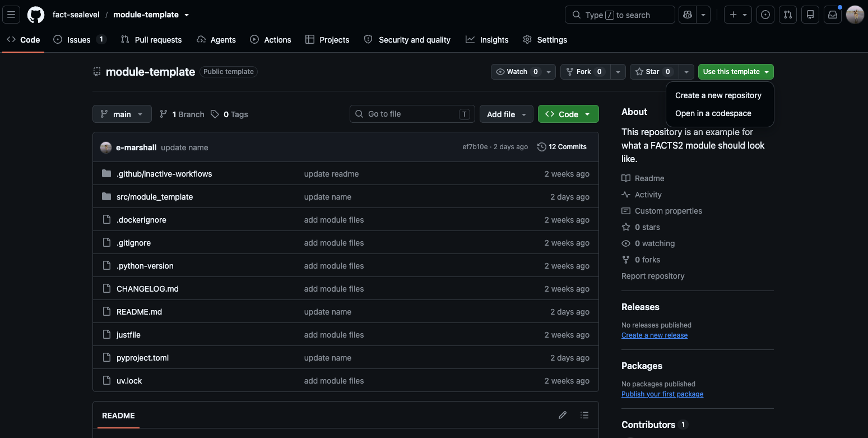Star this repository
The width and height of the screenshot is (868, 438).
(x=654, y=72)
